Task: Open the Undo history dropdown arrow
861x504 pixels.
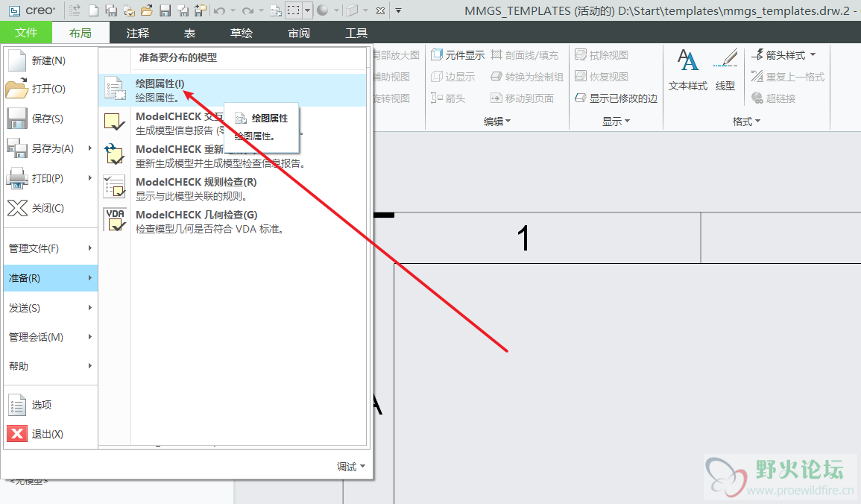Action: 233,10
